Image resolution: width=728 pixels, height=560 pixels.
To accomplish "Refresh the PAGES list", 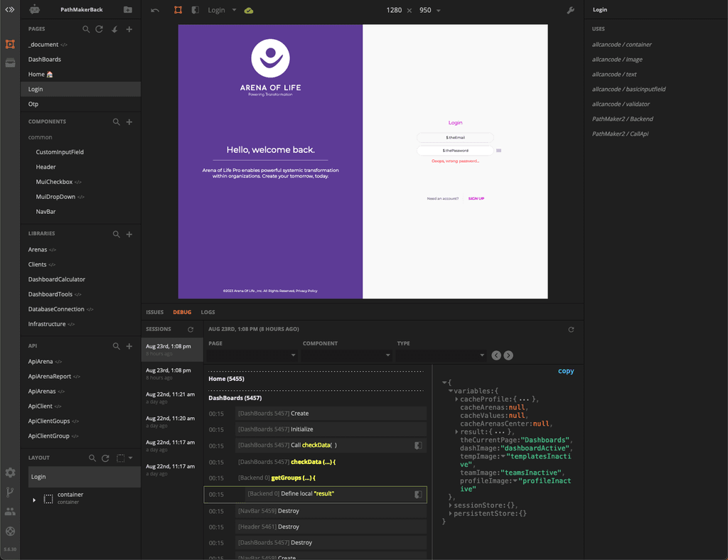I will pyautogui.click(x=99, y=29).
